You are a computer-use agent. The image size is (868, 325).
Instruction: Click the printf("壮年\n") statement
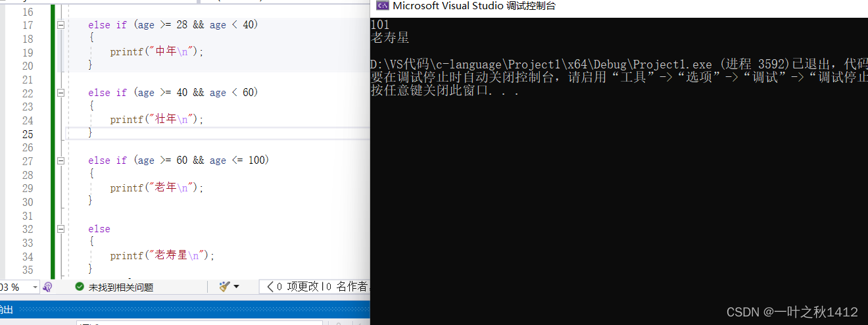pos(157,120)
